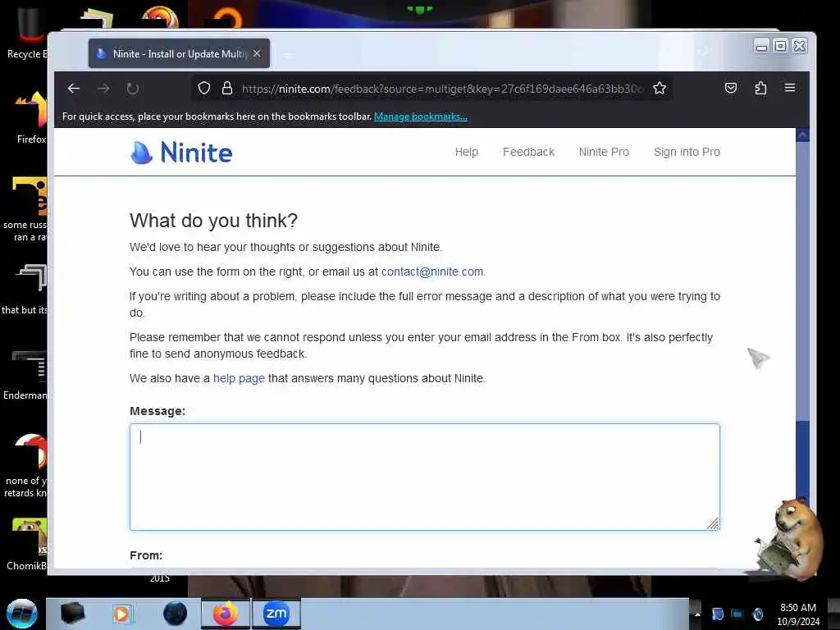
Task: Click the greyed forward navigation arrow
Action: pyautogui.click(x=103, y=89)
